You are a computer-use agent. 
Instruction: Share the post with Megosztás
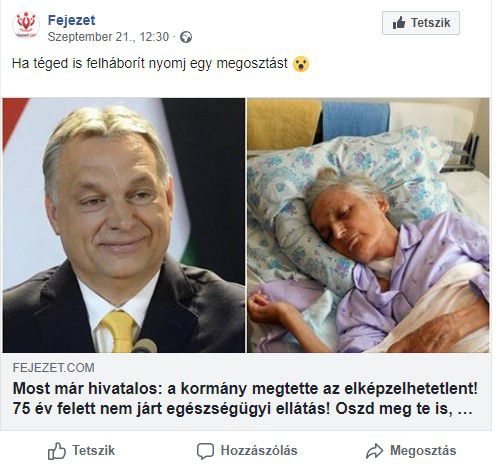[423, 451]
